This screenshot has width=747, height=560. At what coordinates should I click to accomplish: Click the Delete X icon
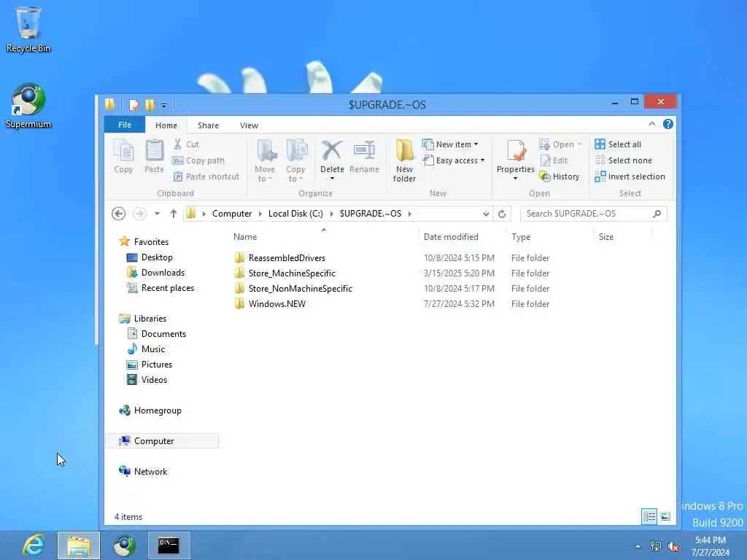(x=332, y=151)
